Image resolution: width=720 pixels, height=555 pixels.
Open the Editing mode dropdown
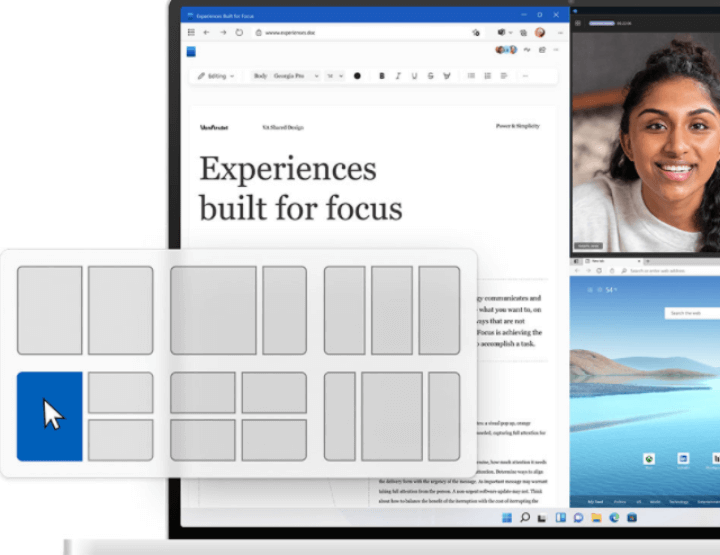216,76
